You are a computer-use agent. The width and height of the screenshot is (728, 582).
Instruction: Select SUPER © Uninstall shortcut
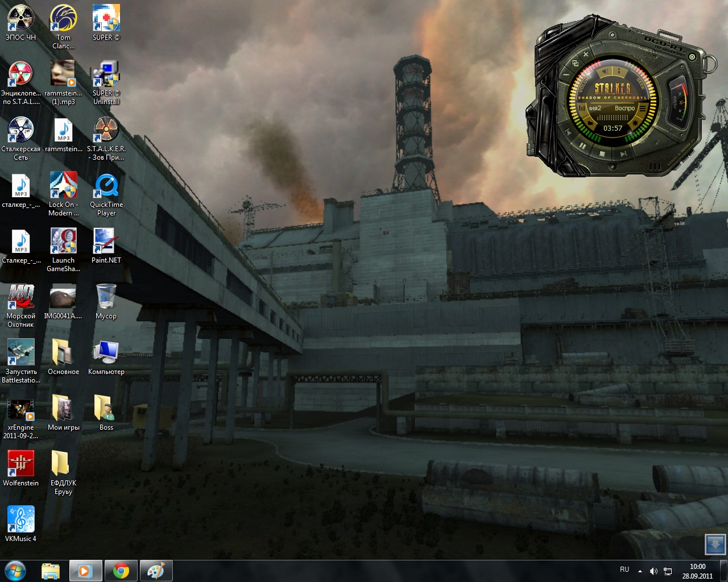(106, 83)
